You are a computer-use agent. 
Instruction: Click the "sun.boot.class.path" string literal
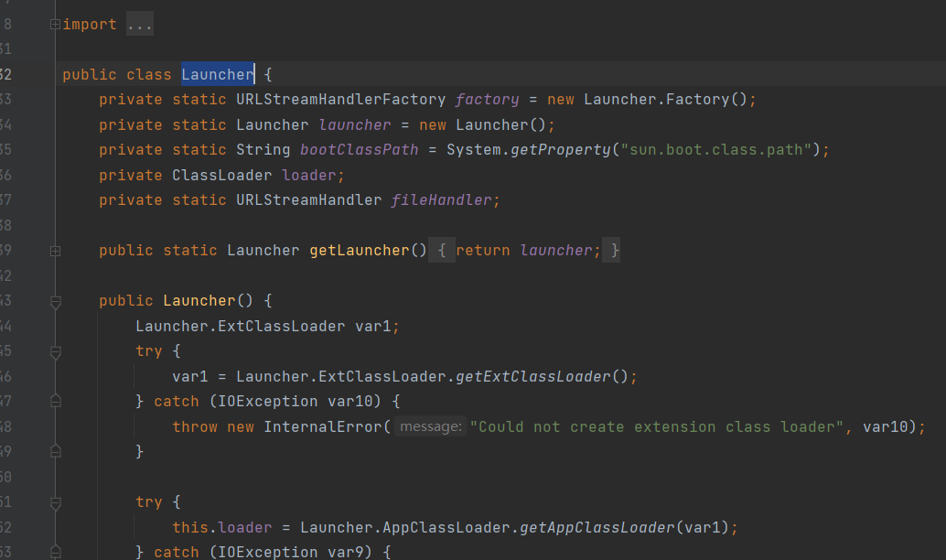coord(718,150)
